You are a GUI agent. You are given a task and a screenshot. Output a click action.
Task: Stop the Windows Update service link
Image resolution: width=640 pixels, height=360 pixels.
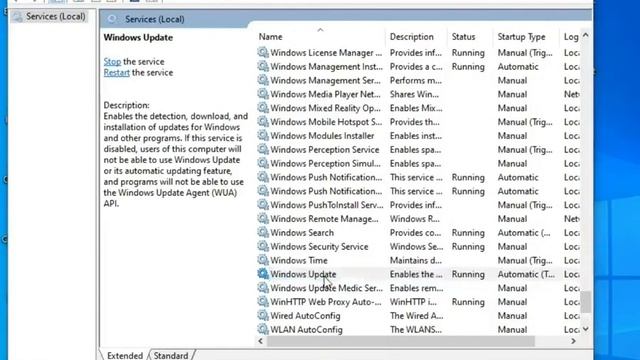coord(112,62)
